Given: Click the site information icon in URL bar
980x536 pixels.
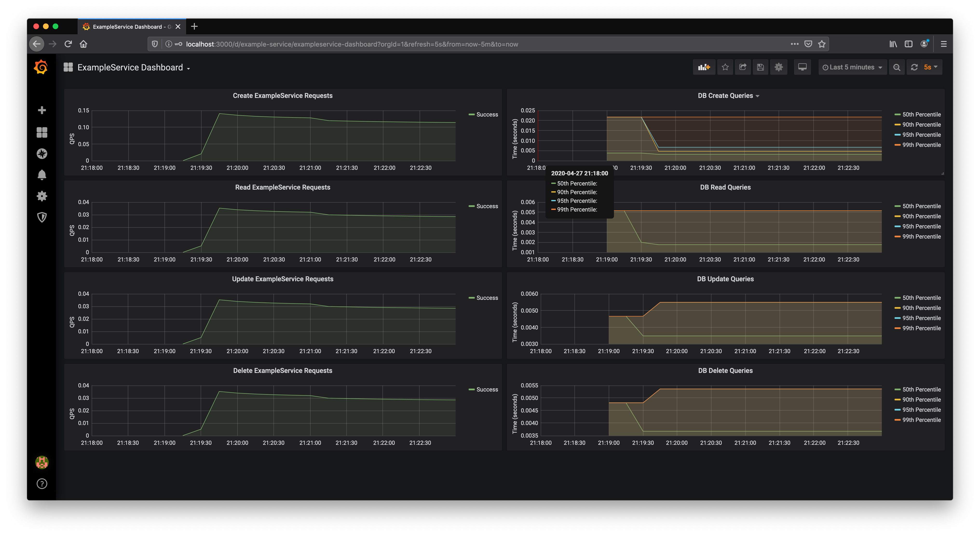Looking at the screenshot, I should 169,44.
